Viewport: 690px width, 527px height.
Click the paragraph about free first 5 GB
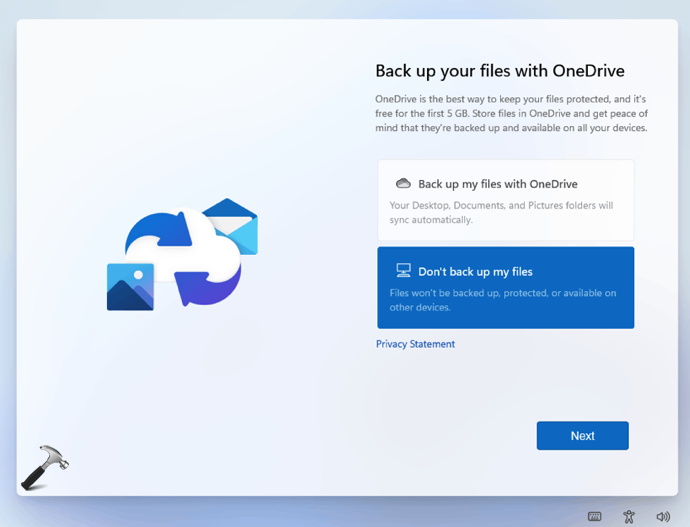(x=510, y=114)
